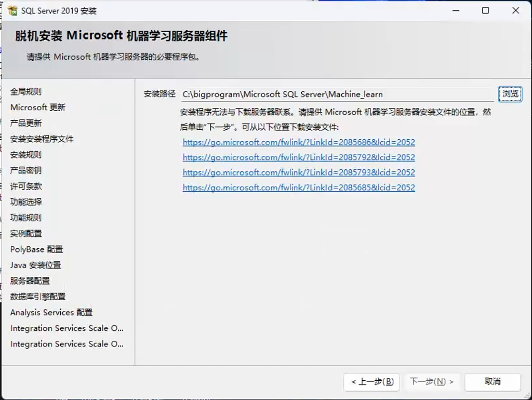Select 安装安装程序文件 step in sidebar
Screen dimensions: 532x400
pos(42,139)
